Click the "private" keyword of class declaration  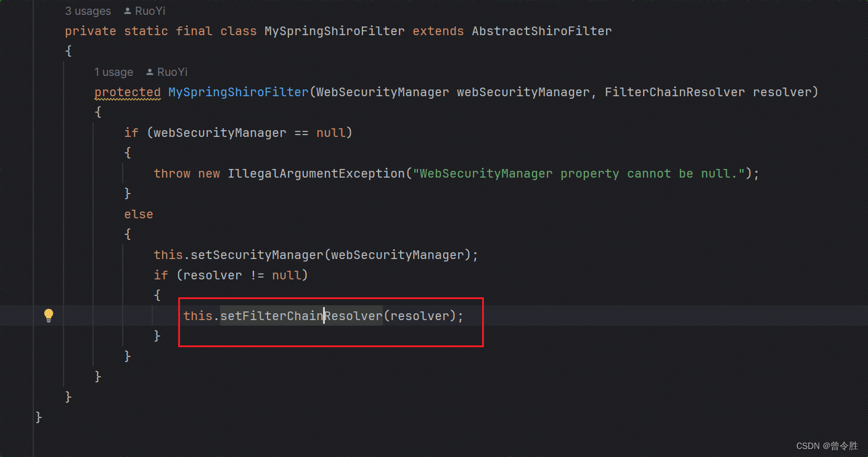[91, 31]
